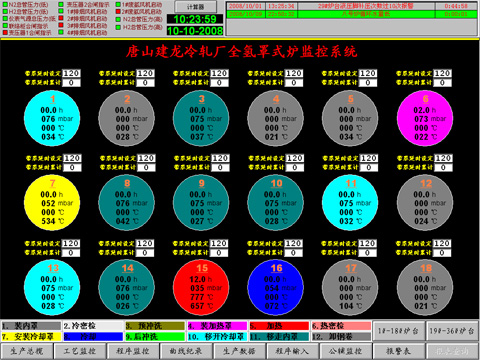Image resolution: width=480 pixels, height=360 pixels.
Task: Click the cyan furnace 1 circle
Action: pyautogui.click(x=52, y=118)
